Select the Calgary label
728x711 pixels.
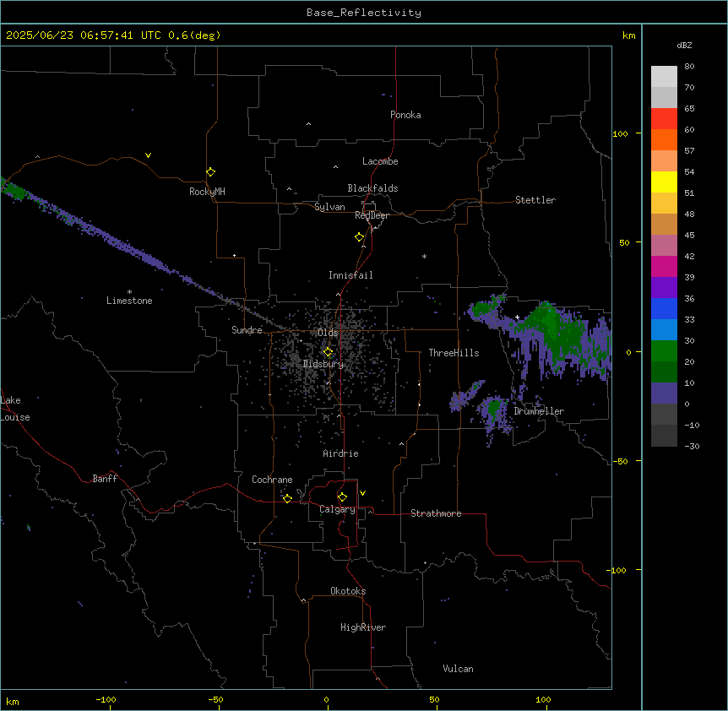[x=337, y=509]
